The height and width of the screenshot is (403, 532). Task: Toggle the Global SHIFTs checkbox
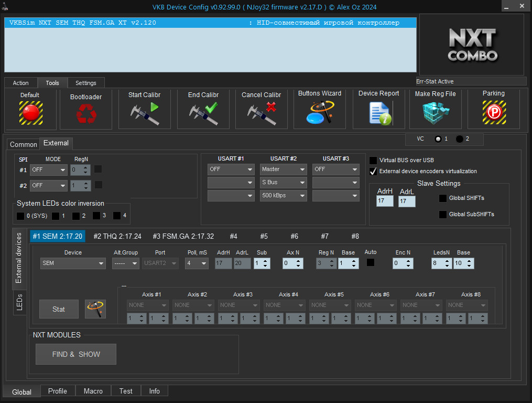coord(443,198)
